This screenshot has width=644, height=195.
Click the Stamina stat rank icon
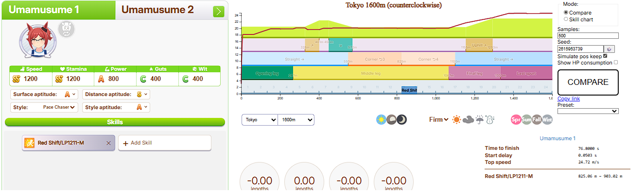59,79
